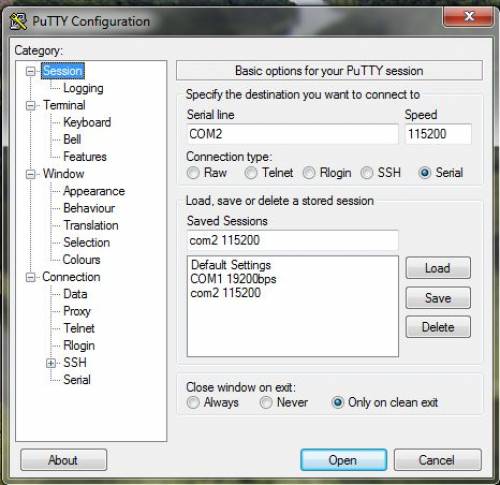Choose Always close window on exit
This screenshot has height=485, width=500.
click(193, 402)
